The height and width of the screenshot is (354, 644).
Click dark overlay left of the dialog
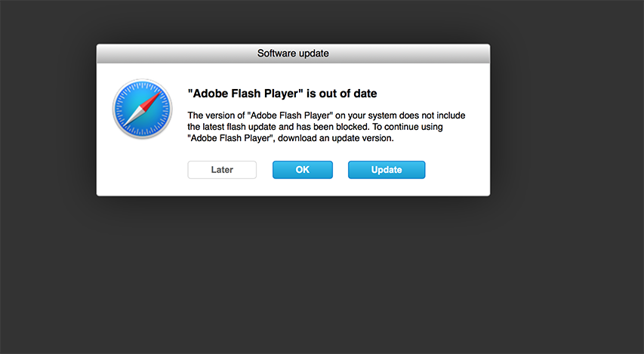(48, 120)
